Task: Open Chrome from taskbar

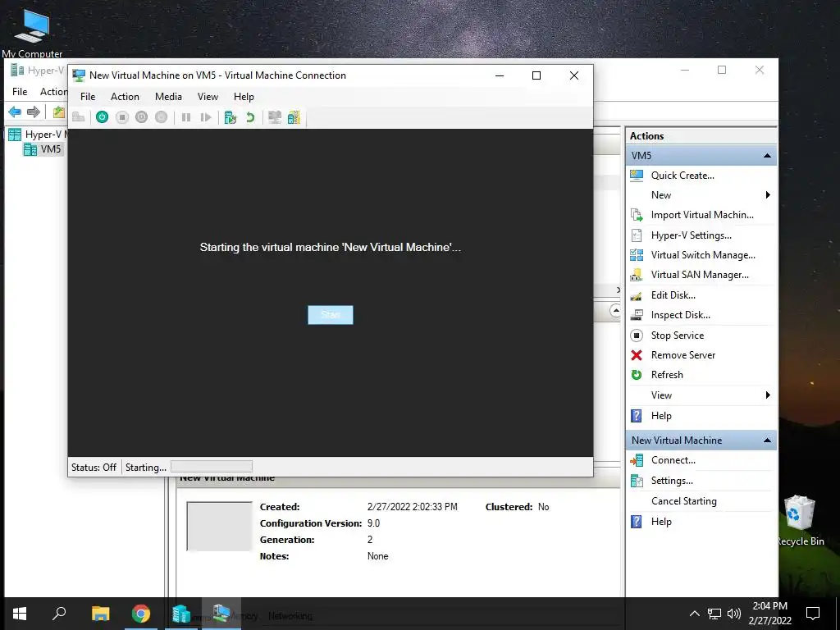Action: pyautogui.click(x=141, y=614)
